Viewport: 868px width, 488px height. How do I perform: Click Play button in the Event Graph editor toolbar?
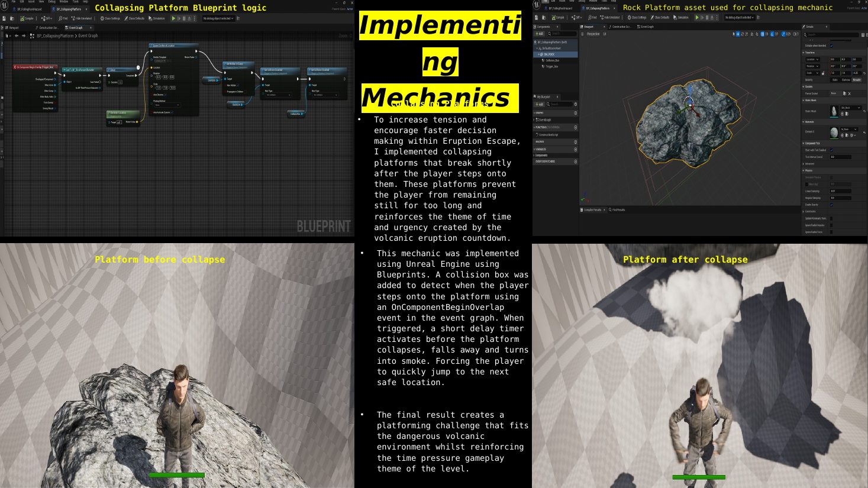click(173, 18)
